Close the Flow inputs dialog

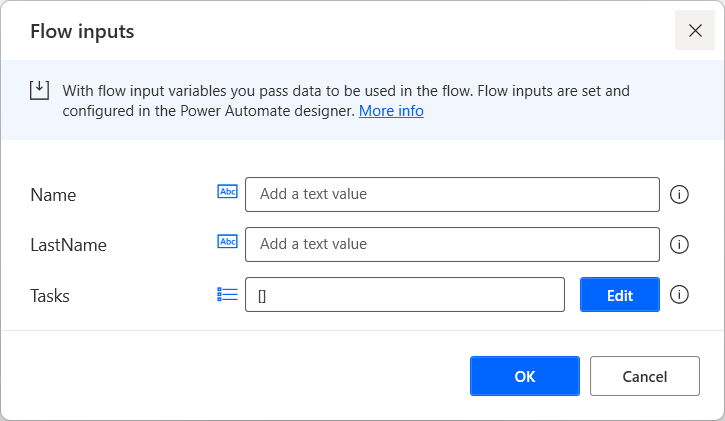[695, 30]
